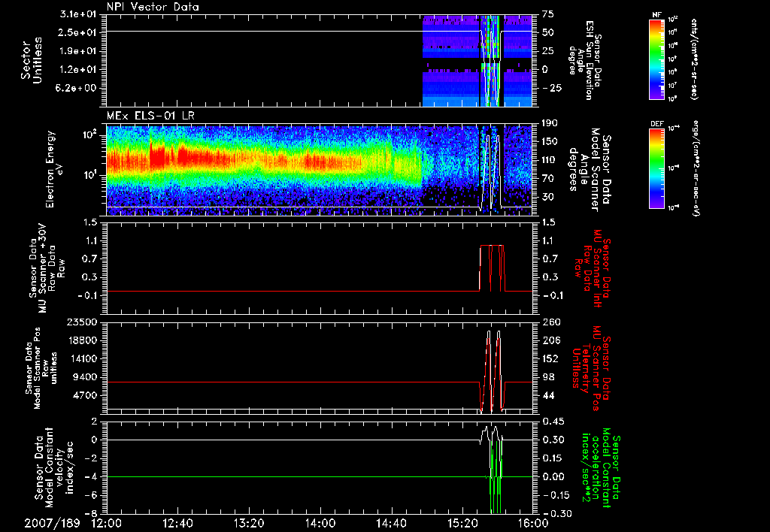Click the 23500 scanner position tick

[x=81, y=322]
